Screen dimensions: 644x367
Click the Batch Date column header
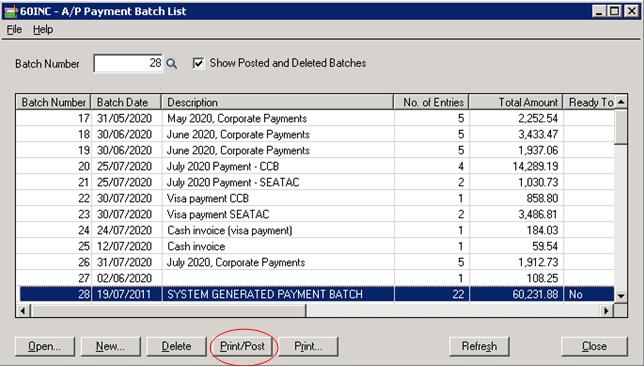[x=126, y=102]
